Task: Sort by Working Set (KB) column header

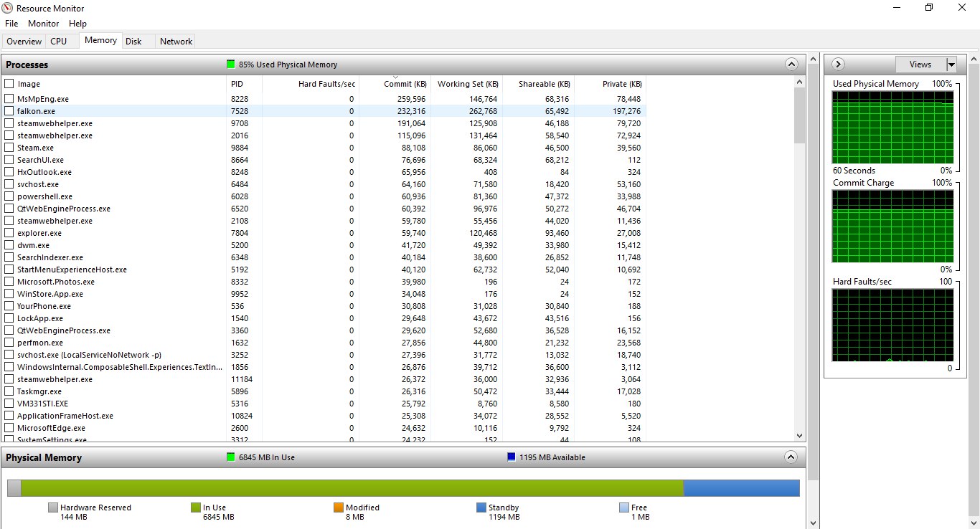Action: [466, 84]
